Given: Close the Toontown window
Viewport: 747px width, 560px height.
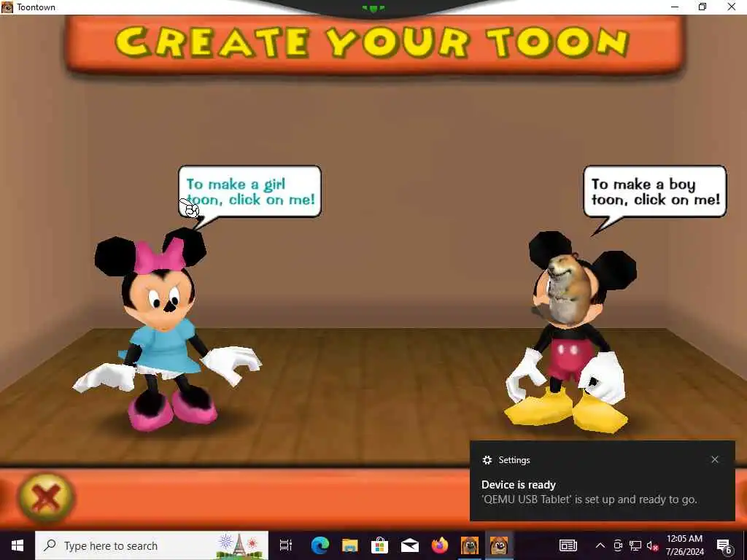Looking at the screenshot, I should 731,7.
